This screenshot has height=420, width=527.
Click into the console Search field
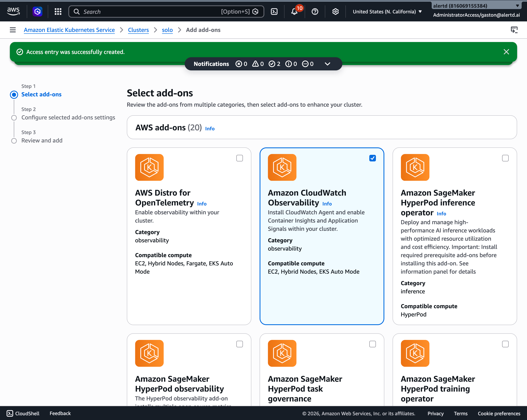point(166,12)
